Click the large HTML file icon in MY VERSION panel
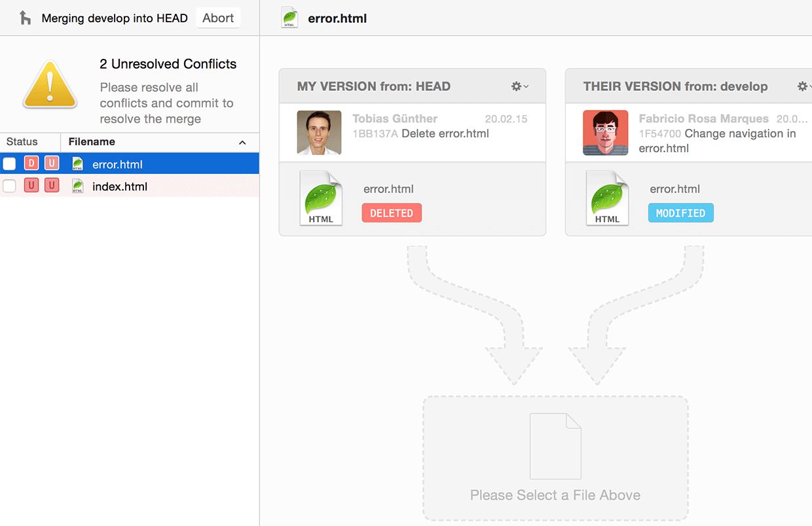 tap(321, 198)
